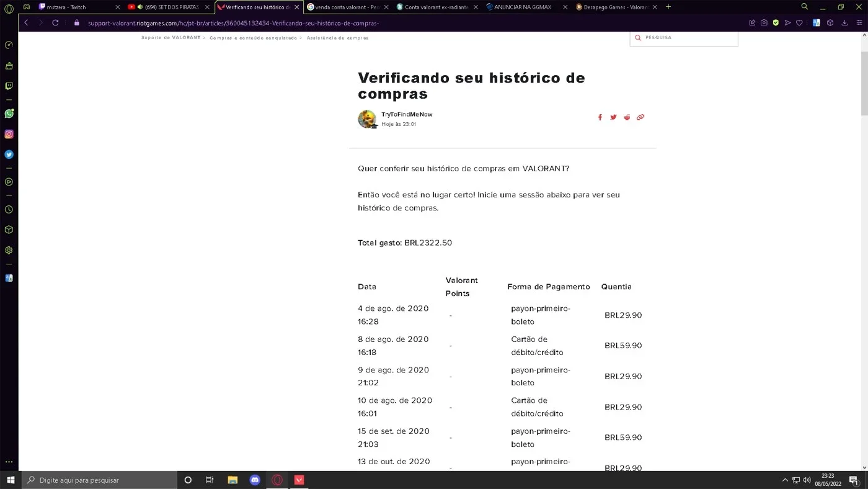Expand the sidebar three-dots setup menu

(9, 462)
